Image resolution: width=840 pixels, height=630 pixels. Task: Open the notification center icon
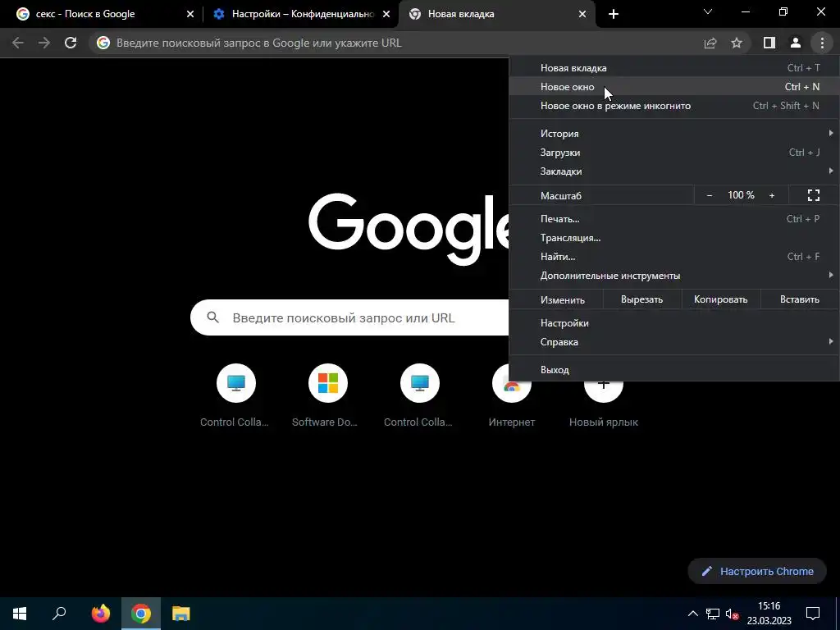click(x=813, y=614)
